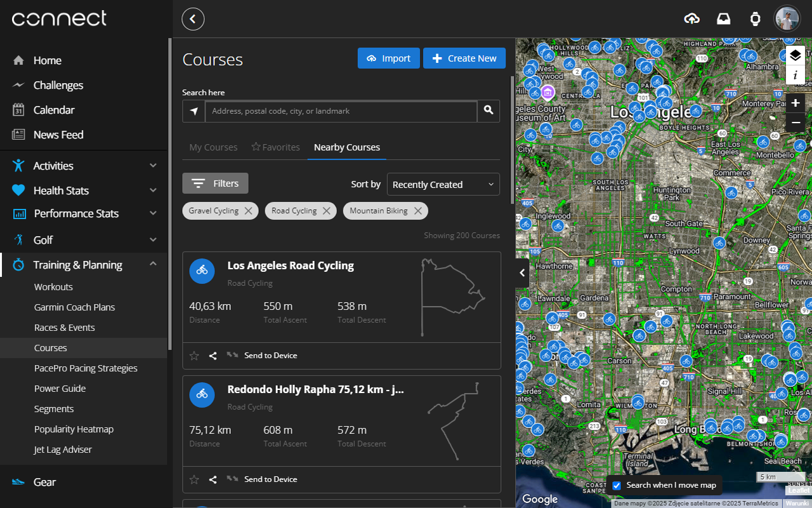Image resolution: width=812 pixels, height=508 pixels.
Task: Toggle Search when I move map checkbox
Action: (x=617, y=485)
